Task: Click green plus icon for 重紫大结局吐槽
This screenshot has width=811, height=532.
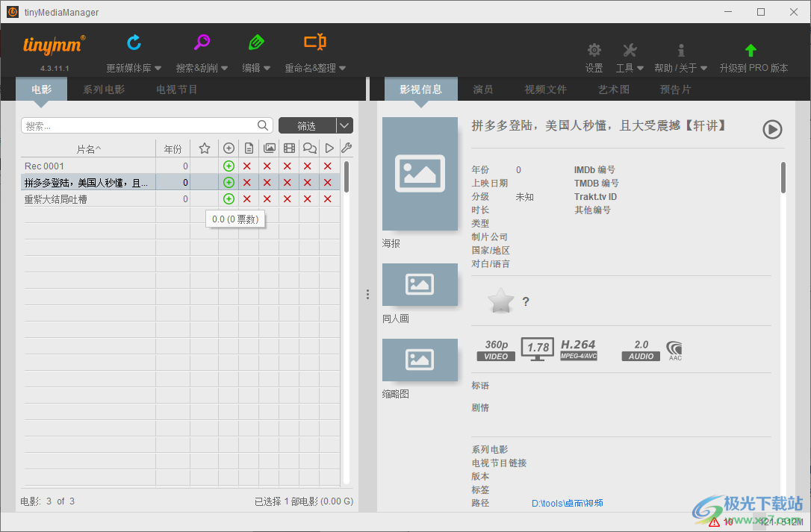Action: coord(229,199)
